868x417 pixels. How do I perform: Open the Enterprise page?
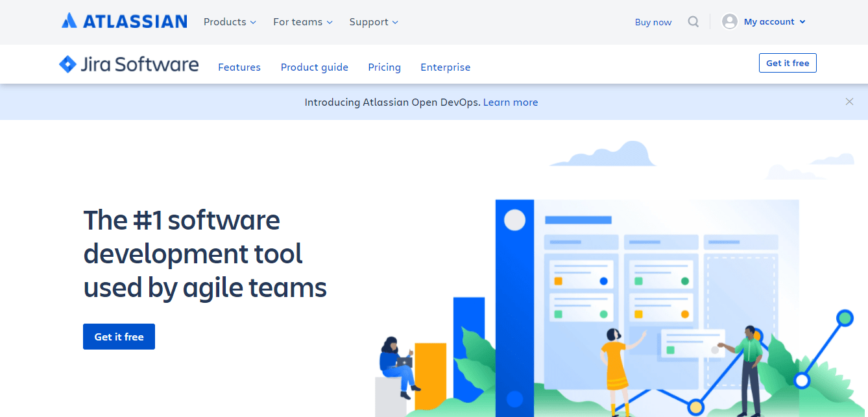446,67
